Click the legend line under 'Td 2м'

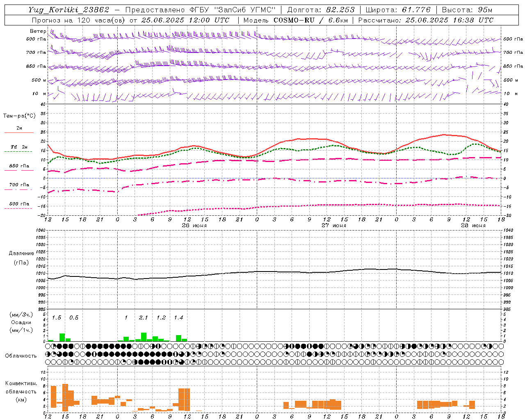[18, 152]
